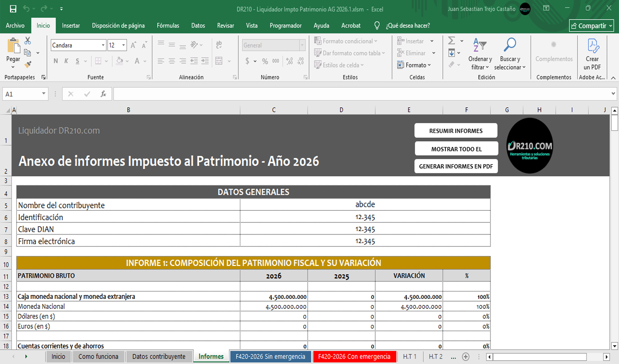Click the GENERAR INFORMES EN PDF button

coord(456,166)
